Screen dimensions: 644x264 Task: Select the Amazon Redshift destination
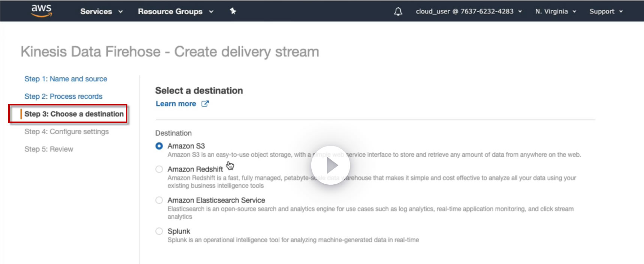[x=159, y=169]
